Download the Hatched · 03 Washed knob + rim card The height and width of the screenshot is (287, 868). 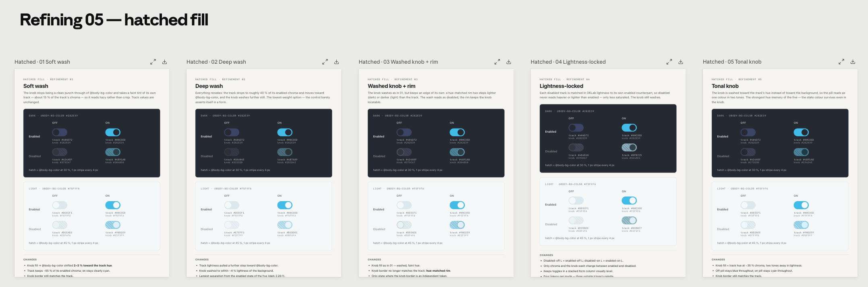coord(509,62)
